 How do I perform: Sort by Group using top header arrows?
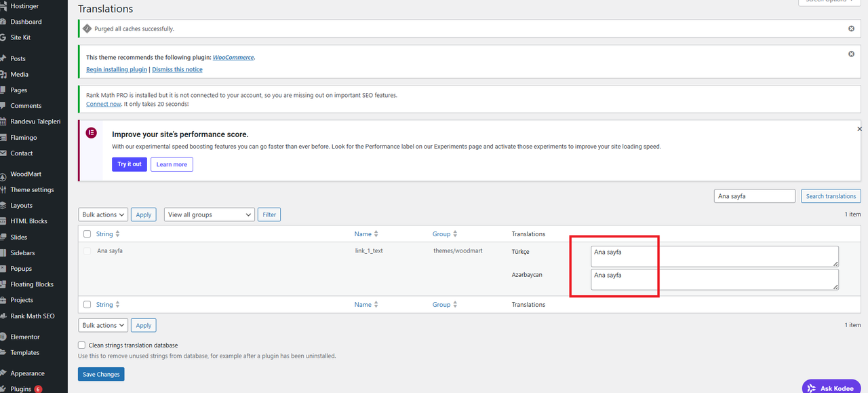tap(455, 233)
